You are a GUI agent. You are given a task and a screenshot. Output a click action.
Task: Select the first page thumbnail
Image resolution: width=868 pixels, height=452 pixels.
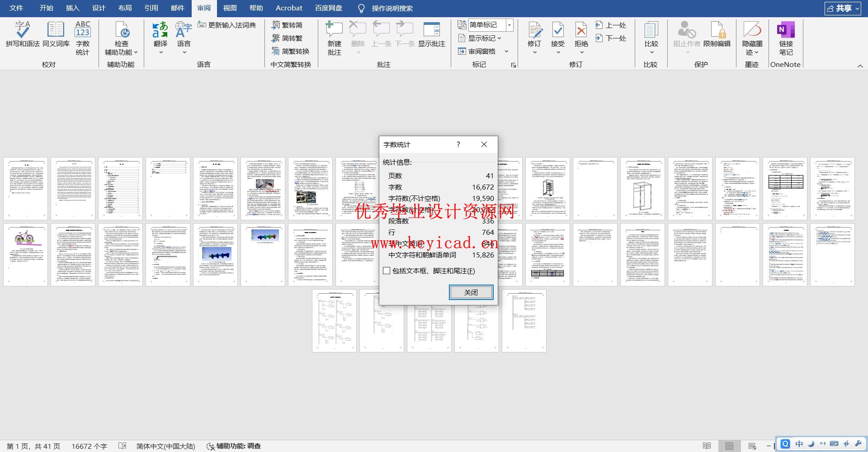pos(26,189)
